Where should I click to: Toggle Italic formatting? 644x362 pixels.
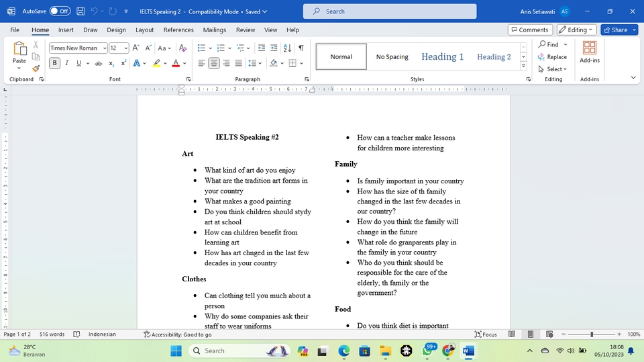coord(66,63)
